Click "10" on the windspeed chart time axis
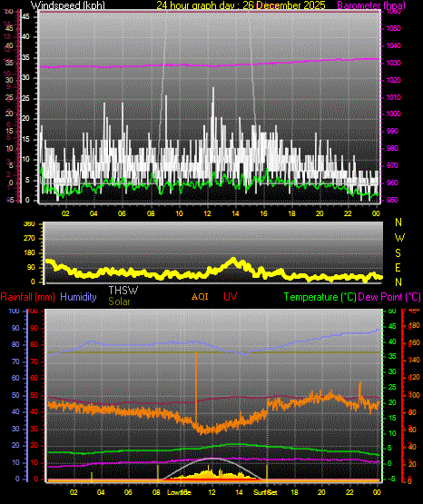 (179, 213)
